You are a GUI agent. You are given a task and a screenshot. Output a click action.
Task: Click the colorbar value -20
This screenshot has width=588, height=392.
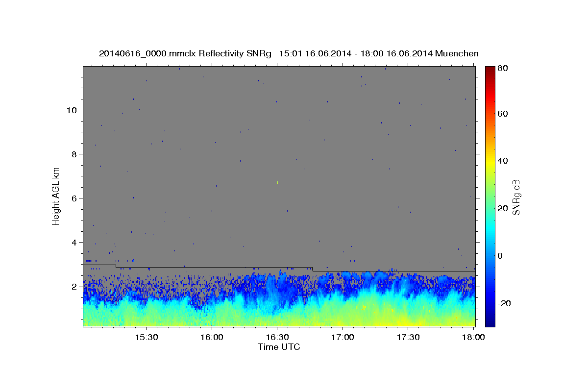click(505, 303)
